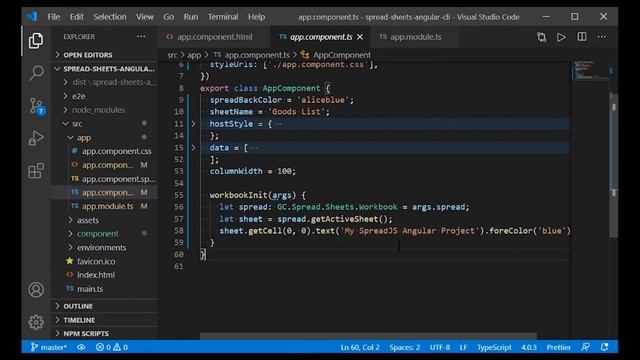
Task: Click Ln 60, Col 2 status item
Action: click(x=360, y=347)
